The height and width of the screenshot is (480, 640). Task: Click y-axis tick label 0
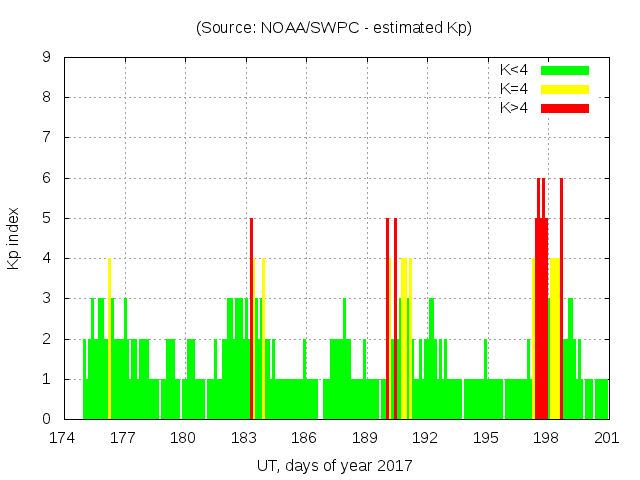(47, 419)
